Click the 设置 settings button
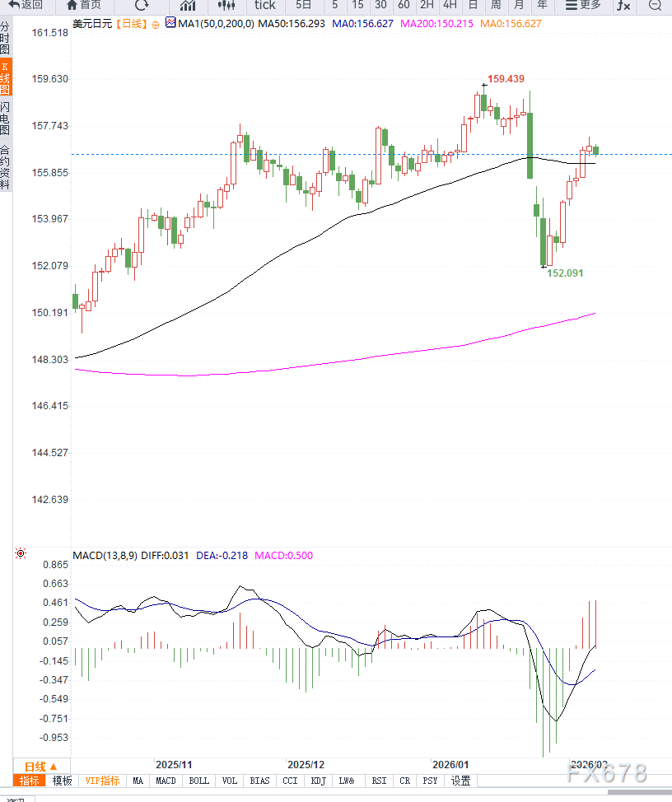672x802 pixels. pyautogui.click(x=460, y=781)
